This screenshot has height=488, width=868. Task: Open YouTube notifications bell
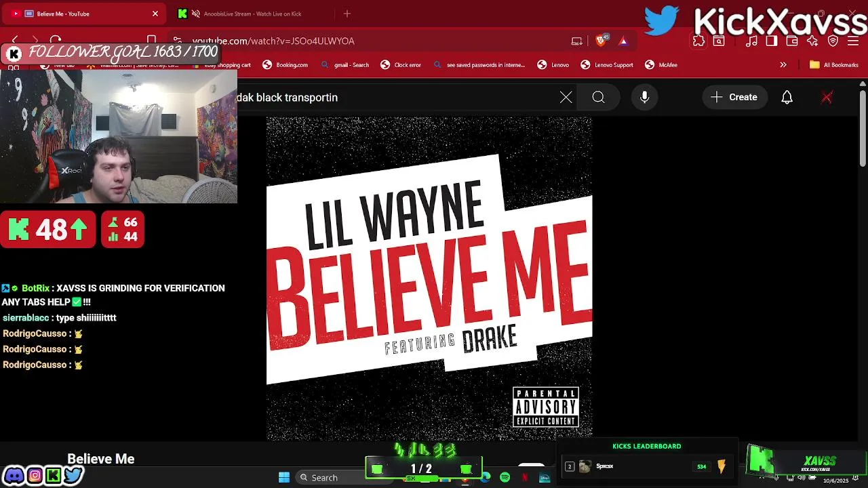pos(787,98)
